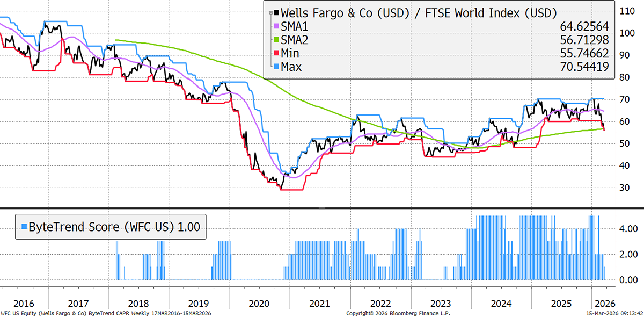Screen dimensions: 644x317
Task: Select the SMA2 legend label
Action: click(294, 40)
